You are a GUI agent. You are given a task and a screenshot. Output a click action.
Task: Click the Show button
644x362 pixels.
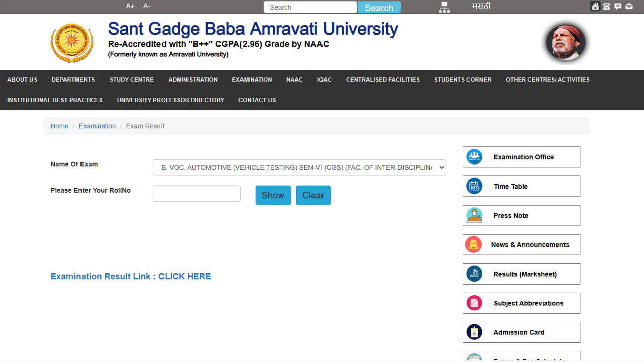tap(273, 195)
